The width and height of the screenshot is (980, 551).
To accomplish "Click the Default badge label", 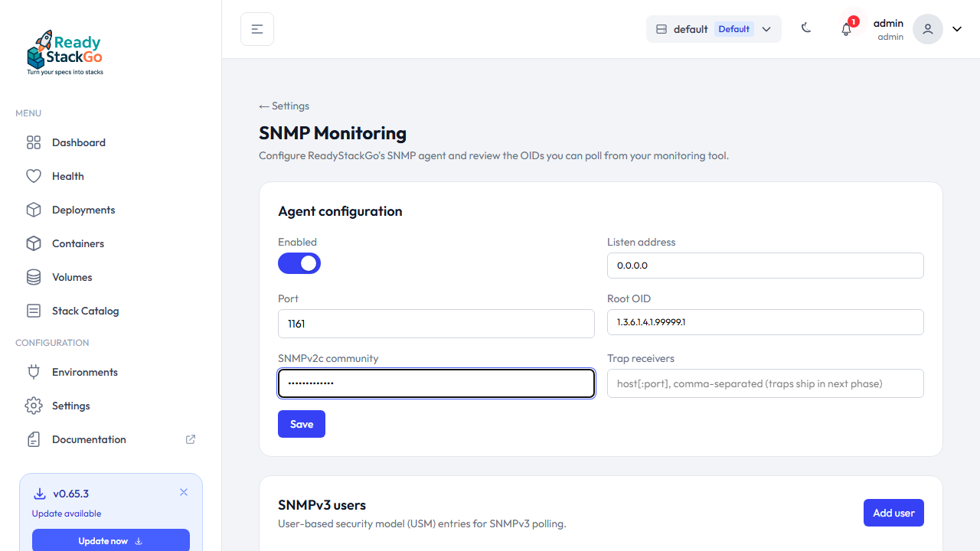I will (734, 29).
